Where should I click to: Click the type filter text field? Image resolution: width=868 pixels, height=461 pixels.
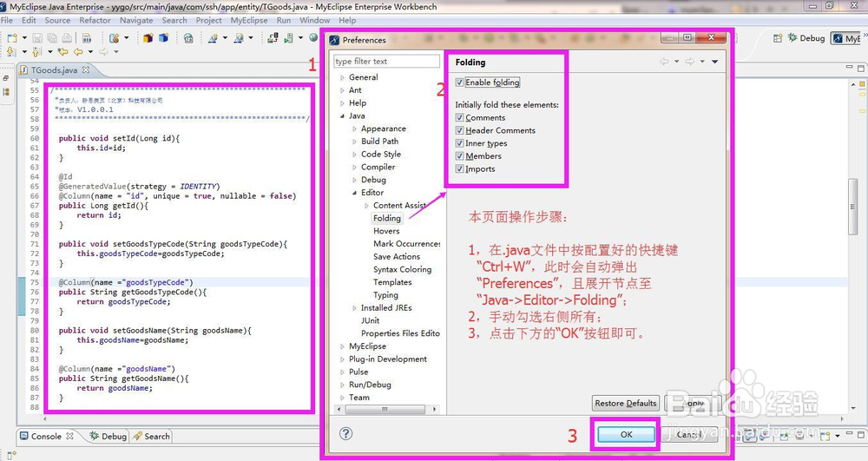coord(386,62)
